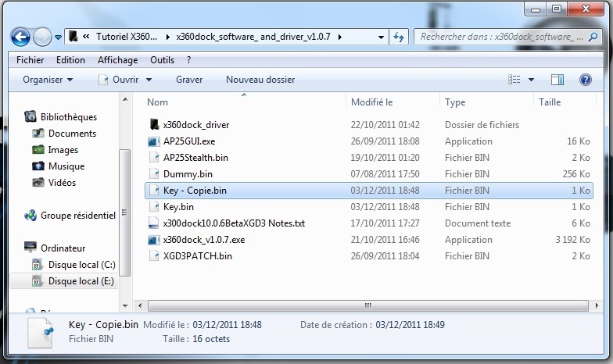The width and height of the screenshot is (613, 364).
Task: Open Images library in sidebar
Action: click(63, 150)
